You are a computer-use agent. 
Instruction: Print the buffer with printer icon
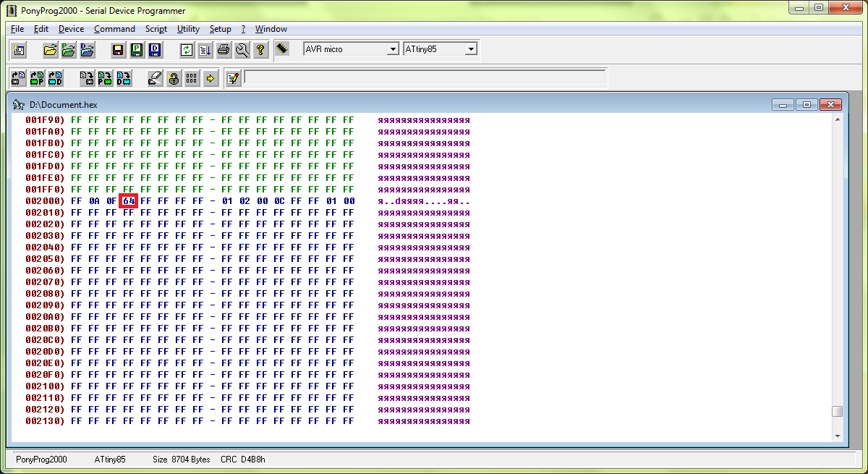[224, 50]
